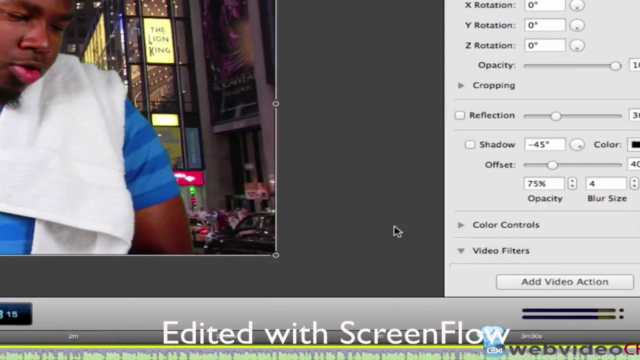This screenshot has width=640, height=360.
Task: Click the 3m30s marker on the timeline ruler
Action: pyautogui.click(x=531, y=336)
